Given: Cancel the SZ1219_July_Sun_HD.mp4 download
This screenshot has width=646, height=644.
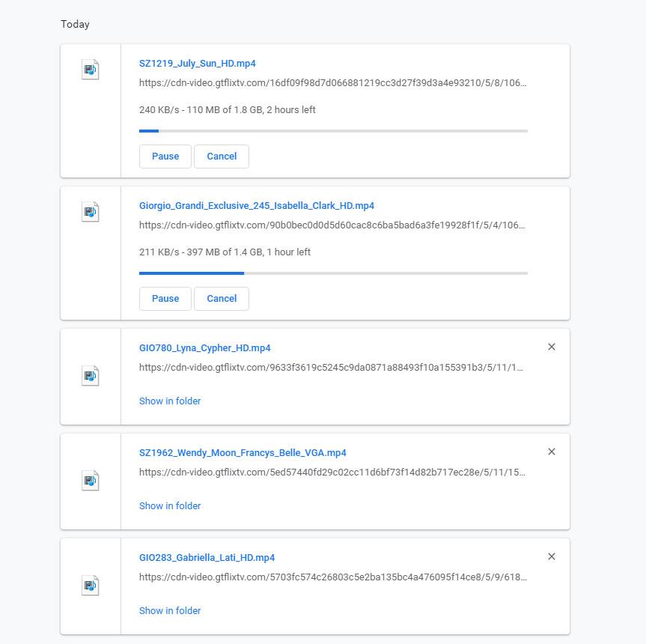Looking at the screenshot, I should (x=222, y=157).
